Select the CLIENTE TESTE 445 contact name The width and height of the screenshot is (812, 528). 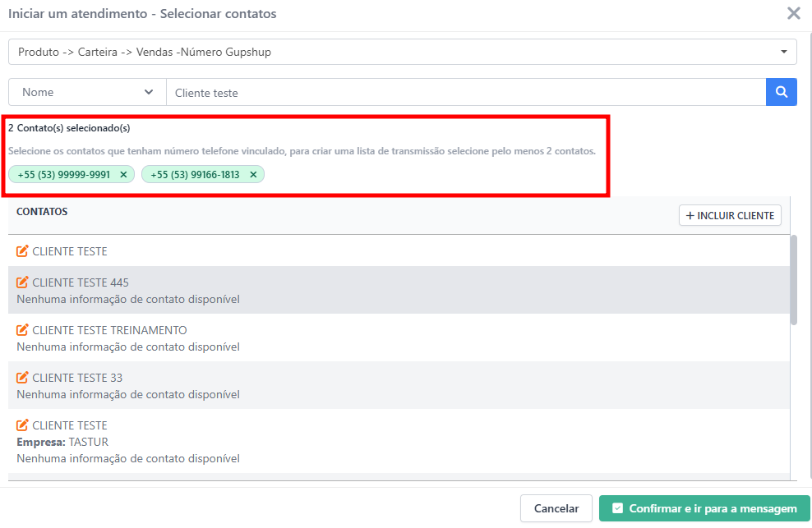click(81, 282)
